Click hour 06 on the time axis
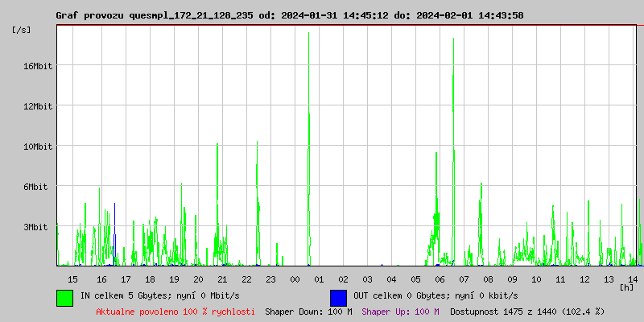The image size is (644, 322). pyautogui.click(x=440, y=279)
